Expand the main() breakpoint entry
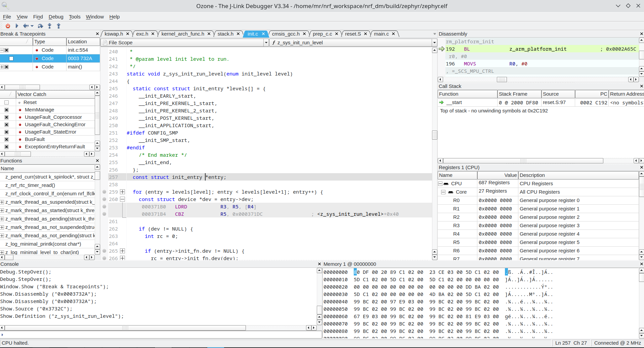644x348 pixels. [x=2, y=67]
